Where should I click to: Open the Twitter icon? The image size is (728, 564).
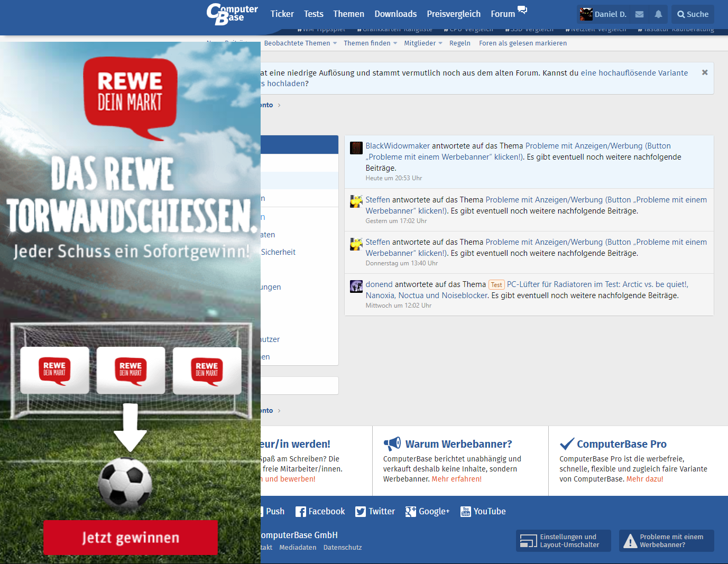click(x=361, y=512)
